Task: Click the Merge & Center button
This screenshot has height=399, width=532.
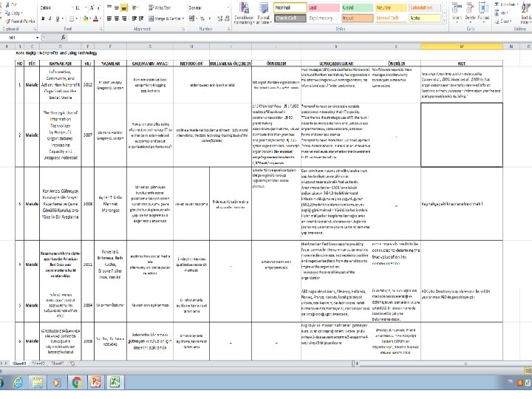Action: tap(166, 18)
